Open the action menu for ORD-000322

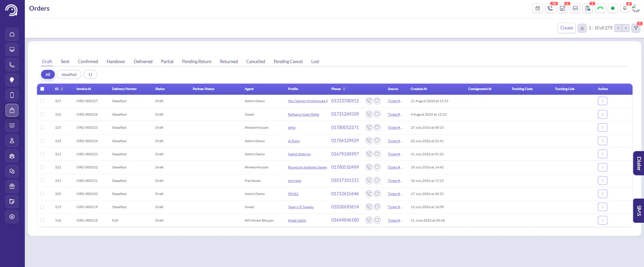coord(603,167)
